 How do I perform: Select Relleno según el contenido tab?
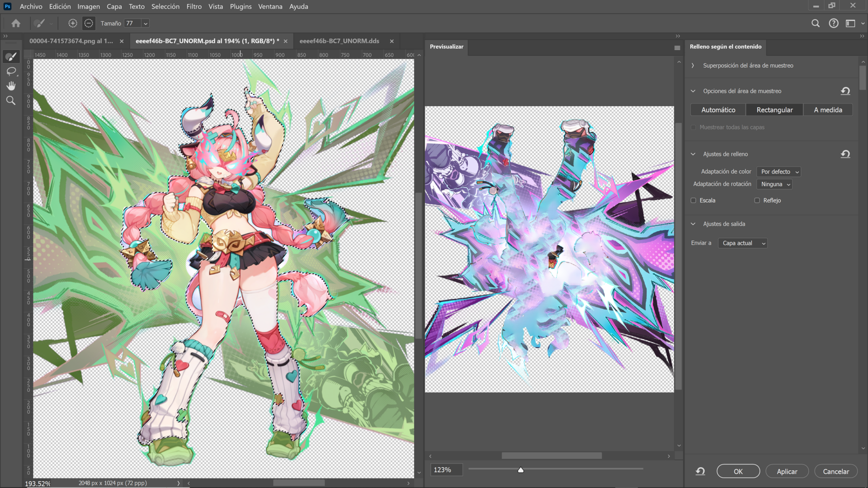pos(726,47)
